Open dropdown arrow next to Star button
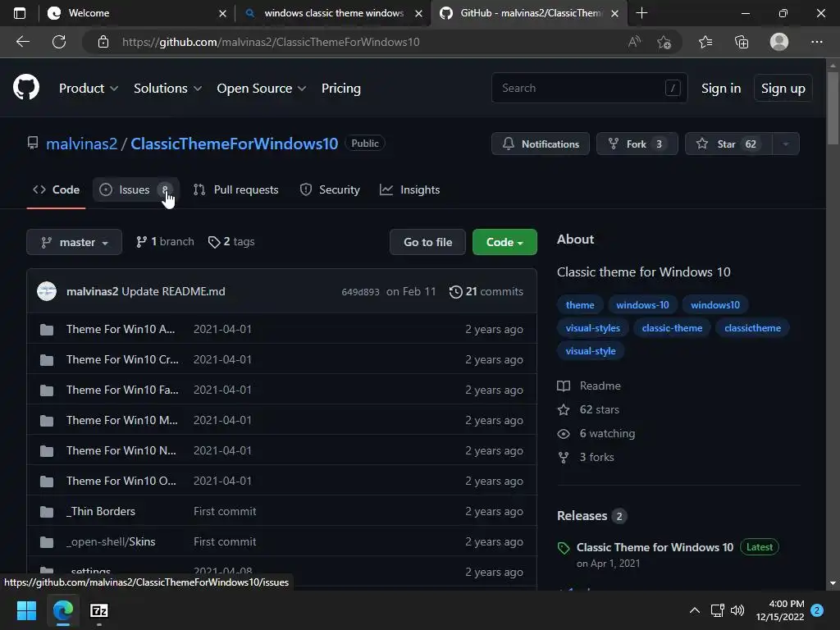Screen dimensions: 840x630 pyautogui.click(x=786, y=144)
